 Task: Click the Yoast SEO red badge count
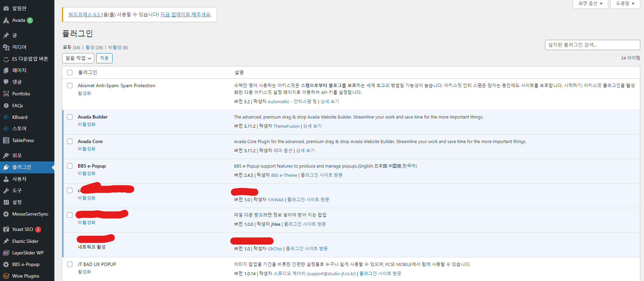point(38,230)
